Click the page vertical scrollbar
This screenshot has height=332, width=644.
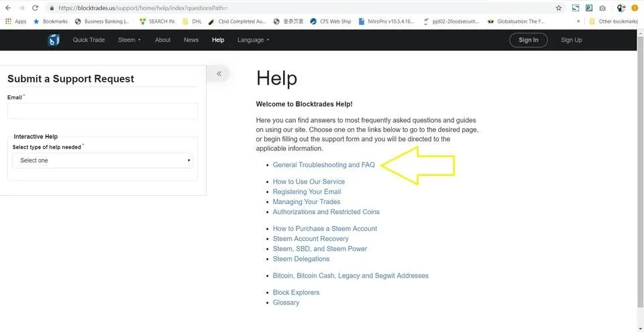[x=640, y=170]
